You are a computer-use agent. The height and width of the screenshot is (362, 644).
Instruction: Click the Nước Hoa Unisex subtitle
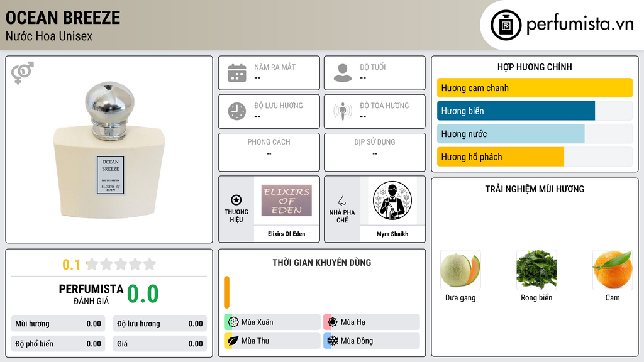tap(49, 36)
